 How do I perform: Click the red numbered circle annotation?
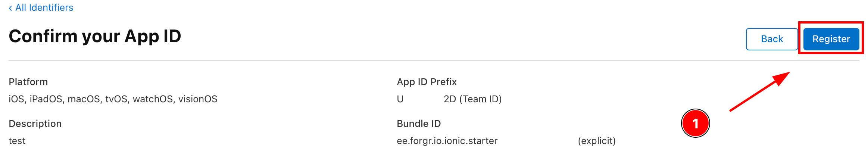(695, 123)
